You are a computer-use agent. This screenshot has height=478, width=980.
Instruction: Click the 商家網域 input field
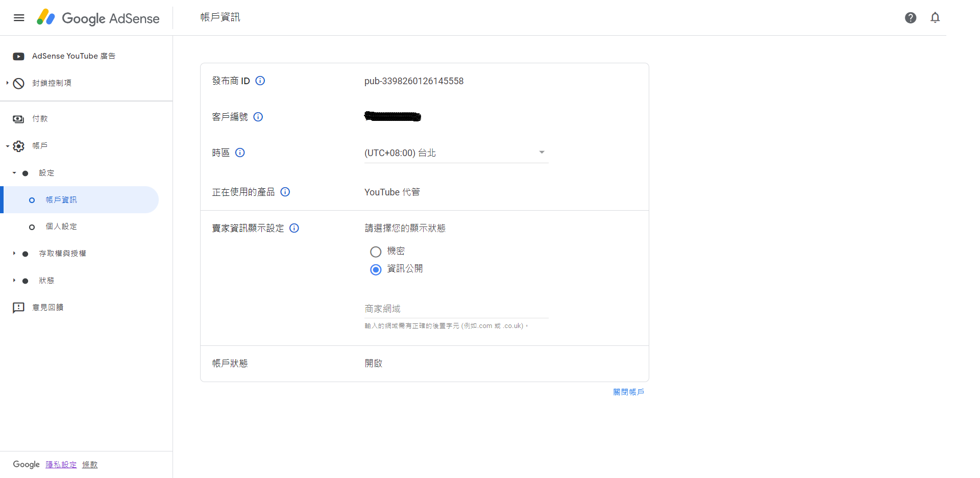pyautogui.click(x=456, y=309)
